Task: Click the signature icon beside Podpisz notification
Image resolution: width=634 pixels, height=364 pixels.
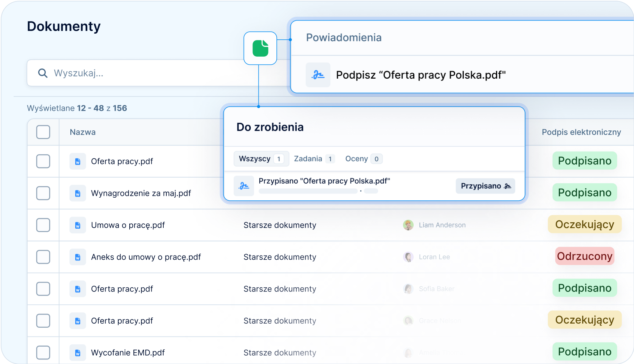Action: (318, 75)
